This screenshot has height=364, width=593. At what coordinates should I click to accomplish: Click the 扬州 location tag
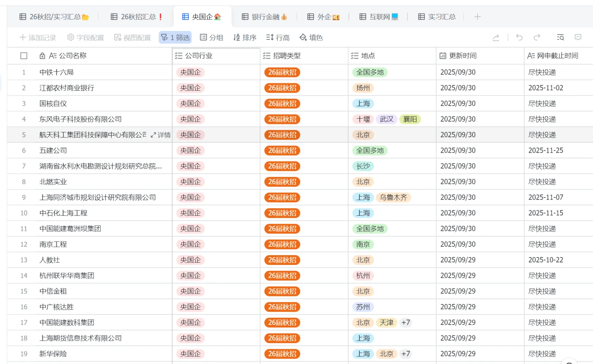tap(363, 88)
